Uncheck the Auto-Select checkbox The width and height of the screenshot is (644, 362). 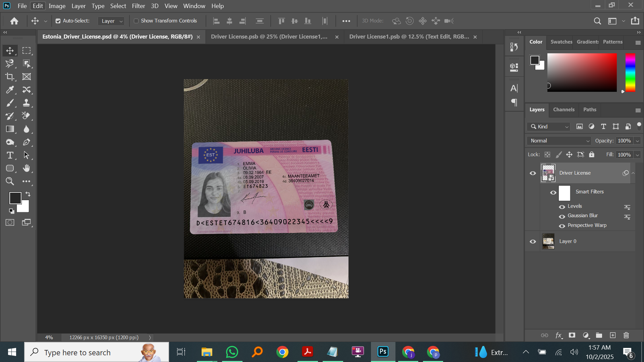pos(58,21)
